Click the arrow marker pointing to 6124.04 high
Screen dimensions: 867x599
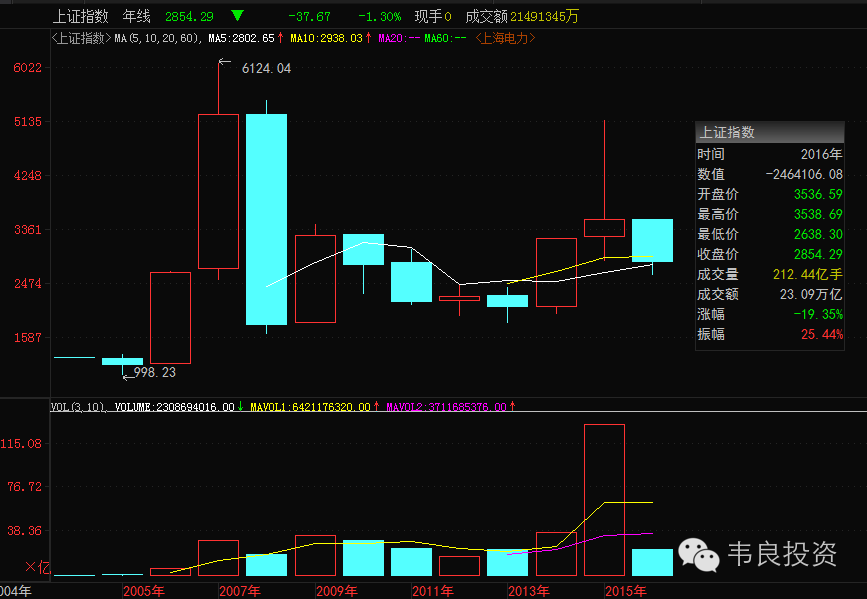[x=224, y=62]
